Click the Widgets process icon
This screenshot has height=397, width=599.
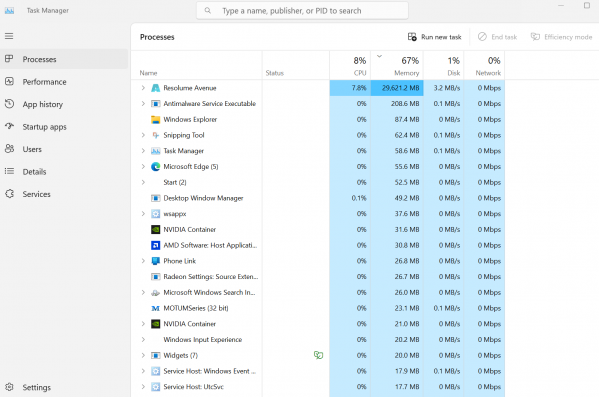click(x=155, y=355)
